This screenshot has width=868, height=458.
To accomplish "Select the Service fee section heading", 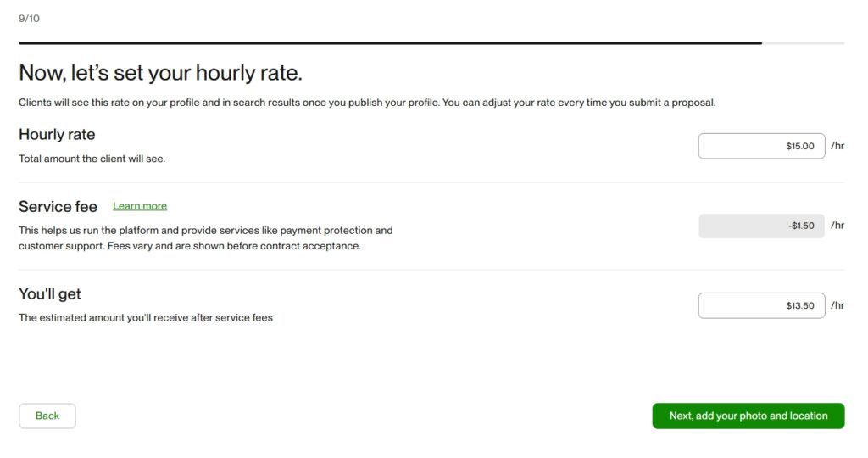I will tap(58, 206).
